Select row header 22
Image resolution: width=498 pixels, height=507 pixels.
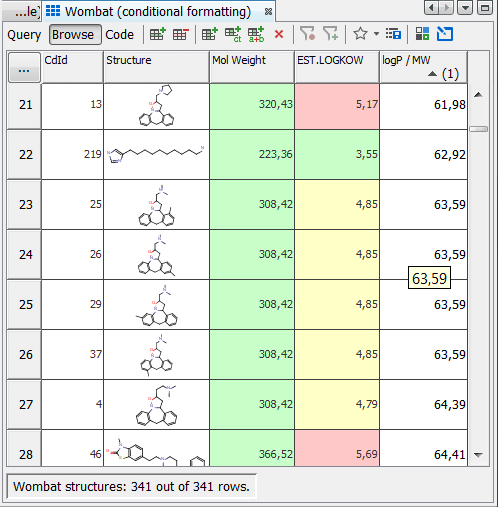pos(24,155)
